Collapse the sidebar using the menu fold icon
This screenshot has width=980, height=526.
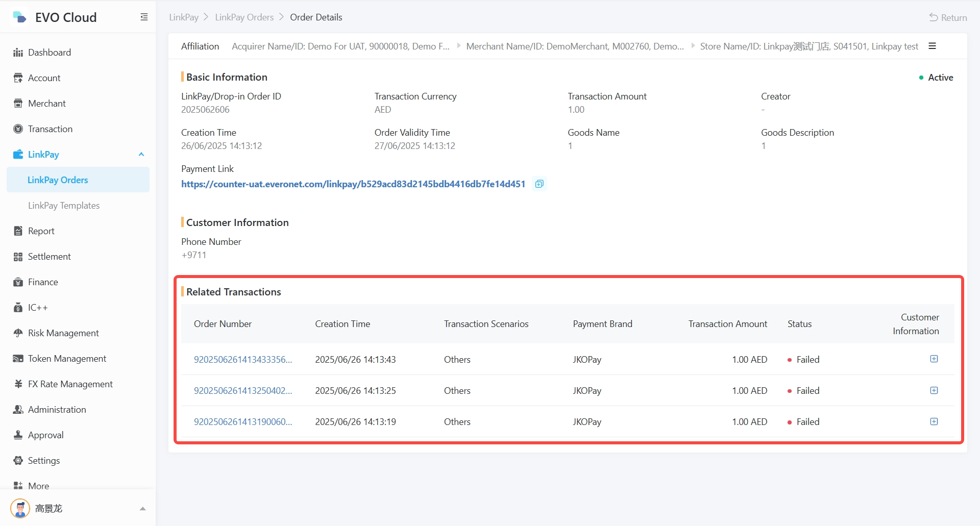tap(144, 17)
